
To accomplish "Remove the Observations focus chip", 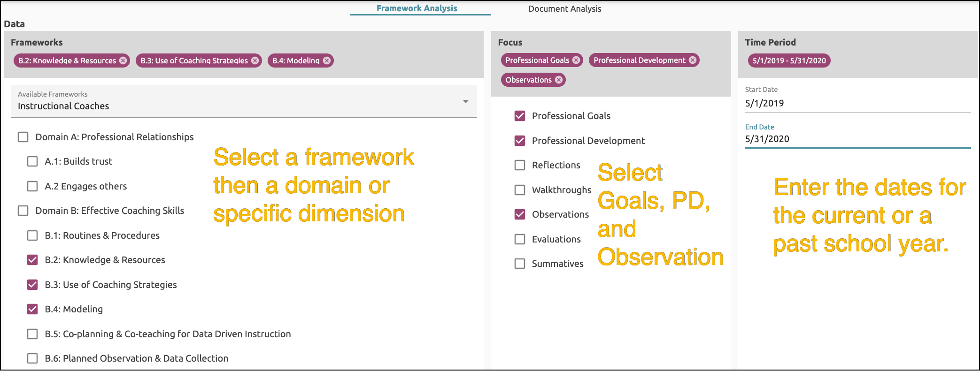I will click(x=559, y=80).
